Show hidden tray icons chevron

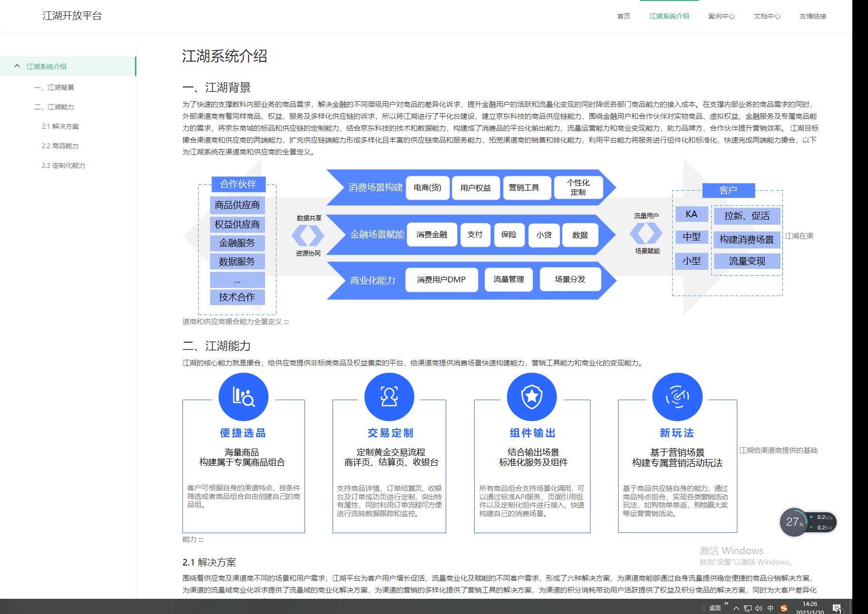(x=736, y=608)
